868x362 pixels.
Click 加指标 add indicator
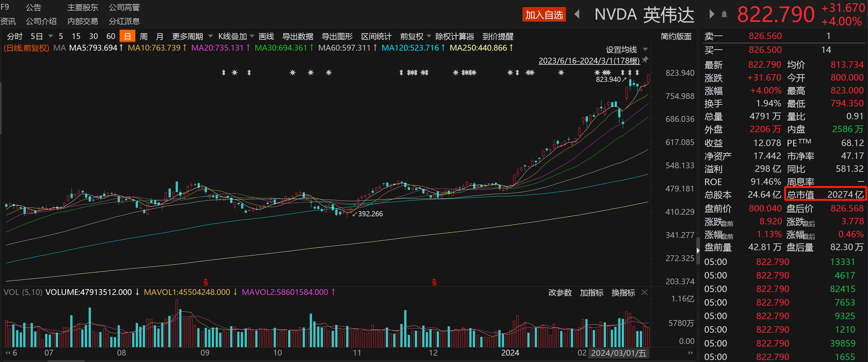pyautogui.click(x=591, y=292)
